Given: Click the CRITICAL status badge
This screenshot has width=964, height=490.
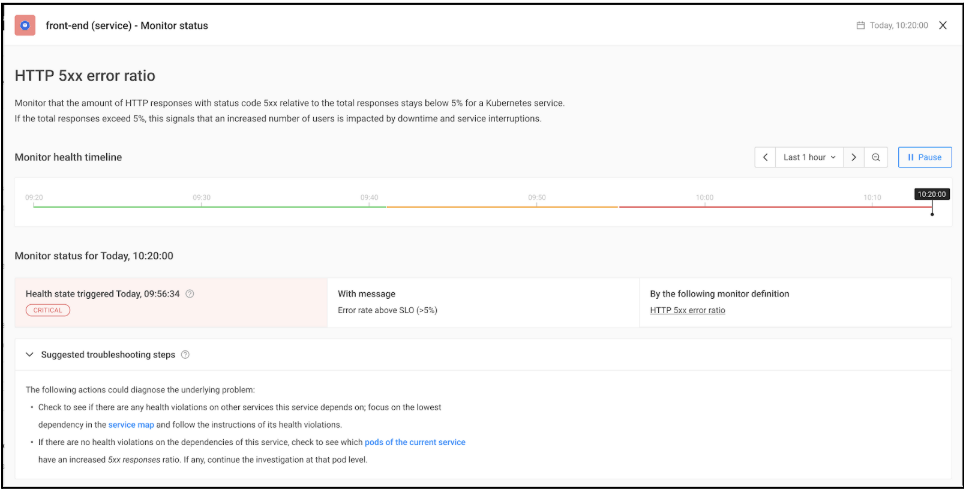Looking at the screenshot, I should (x=48, y=310).
